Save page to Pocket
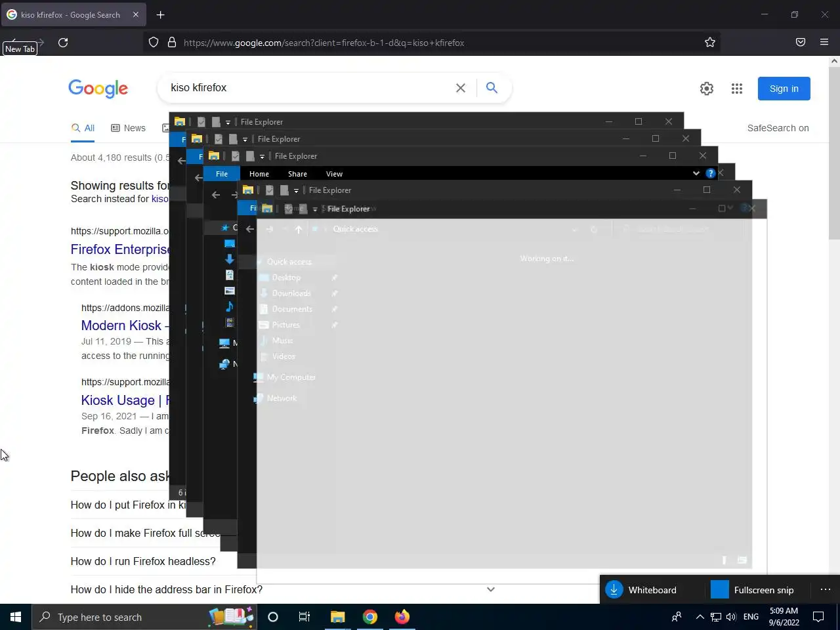The image size is (840, 630). [801, 43]
